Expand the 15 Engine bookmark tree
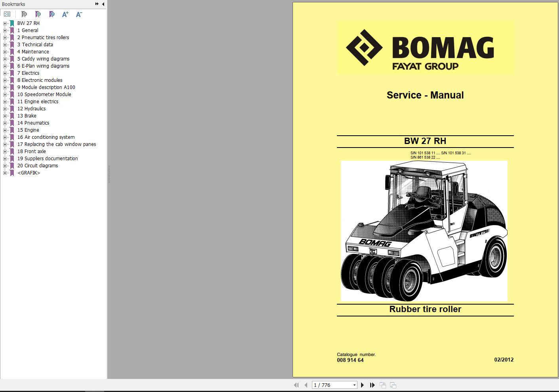Image resolution: width=559 pixels, height=392 pixels. pos(4,130)
